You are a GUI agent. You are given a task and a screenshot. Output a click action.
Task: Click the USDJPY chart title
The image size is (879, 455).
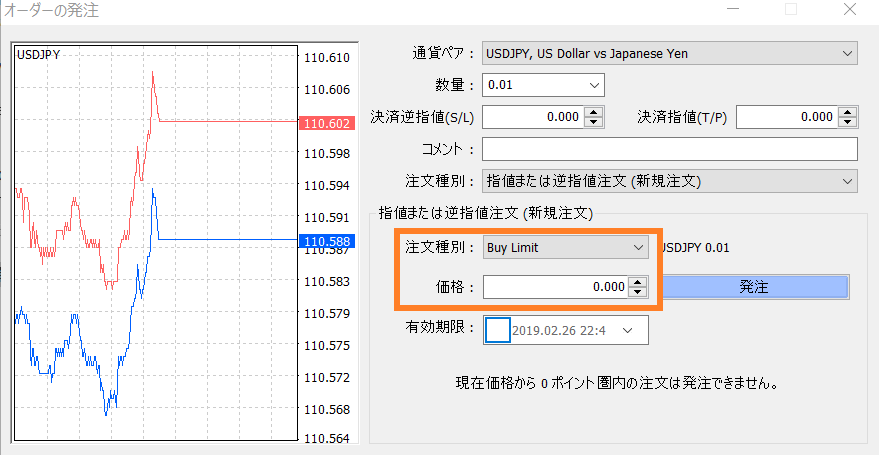(x=38, y=55)
